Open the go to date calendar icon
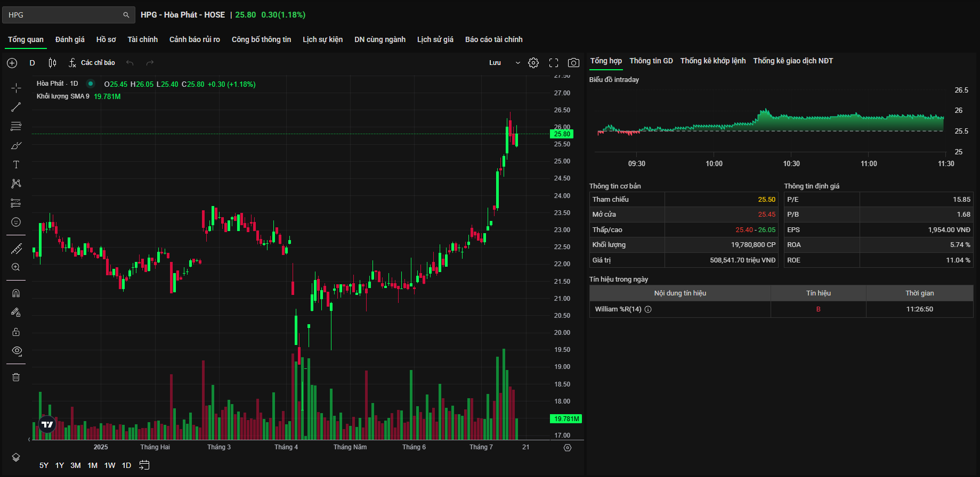This screenshot has height=477, width=980. click(x=144, y=465)
